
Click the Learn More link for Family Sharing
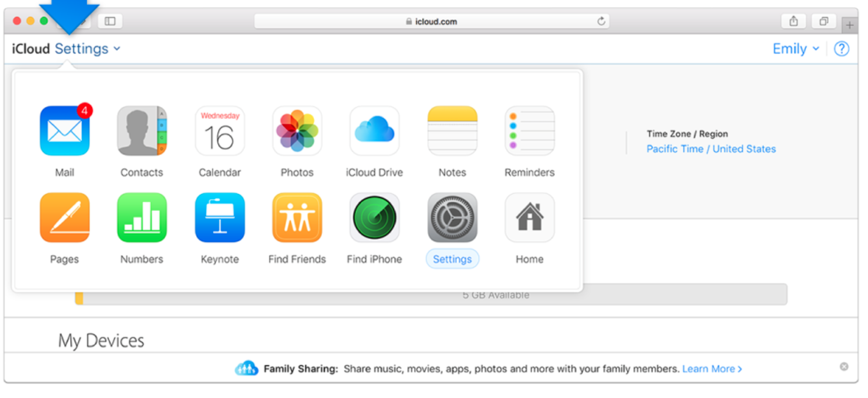coord(712,369)
